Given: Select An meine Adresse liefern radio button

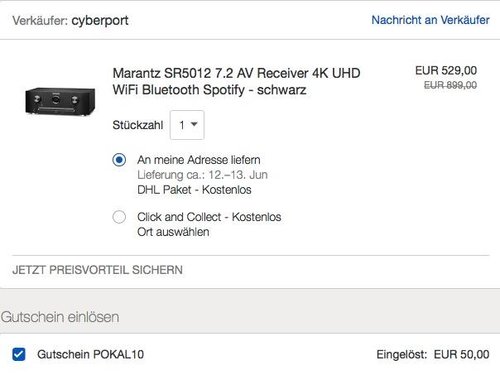Looking at the screenshot, I should tap(119, 160).
